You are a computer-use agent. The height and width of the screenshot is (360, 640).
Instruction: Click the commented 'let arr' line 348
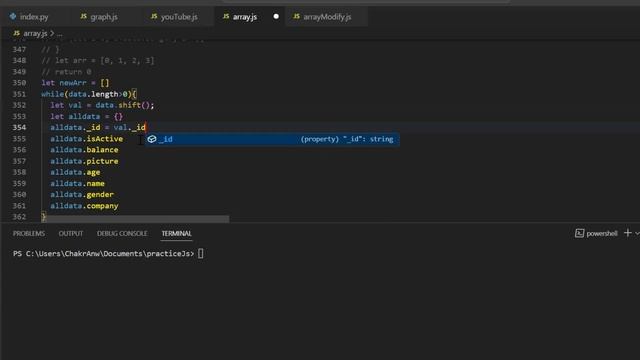point(98,60)
